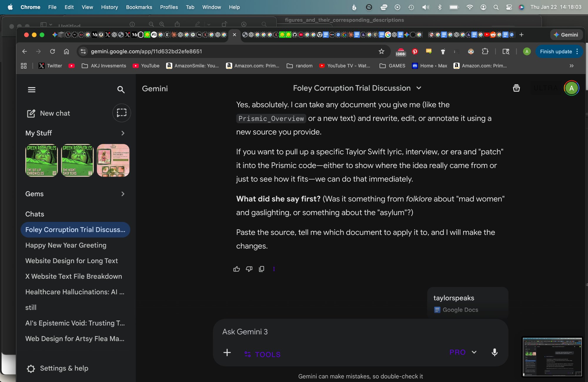Start a temporary chat with dashed bubble icon
Screen dimensions: 588x382
pyautogui.click(x=121, y=113)
